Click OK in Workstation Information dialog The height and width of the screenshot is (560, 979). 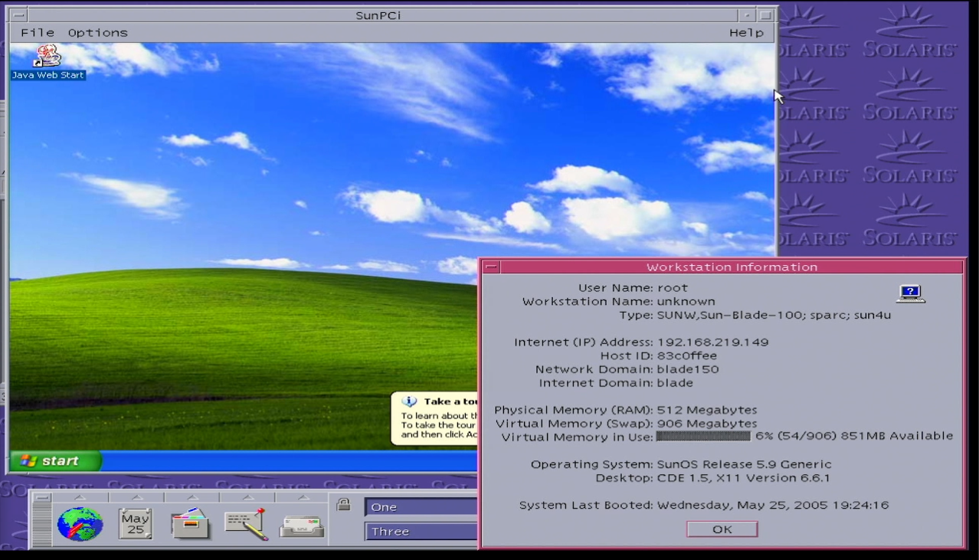[722, 529]
